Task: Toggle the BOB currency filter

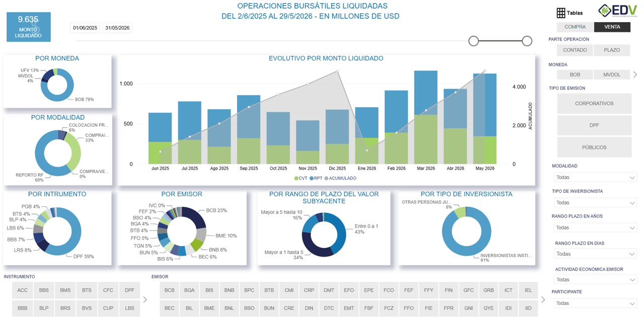Action: 575,74
